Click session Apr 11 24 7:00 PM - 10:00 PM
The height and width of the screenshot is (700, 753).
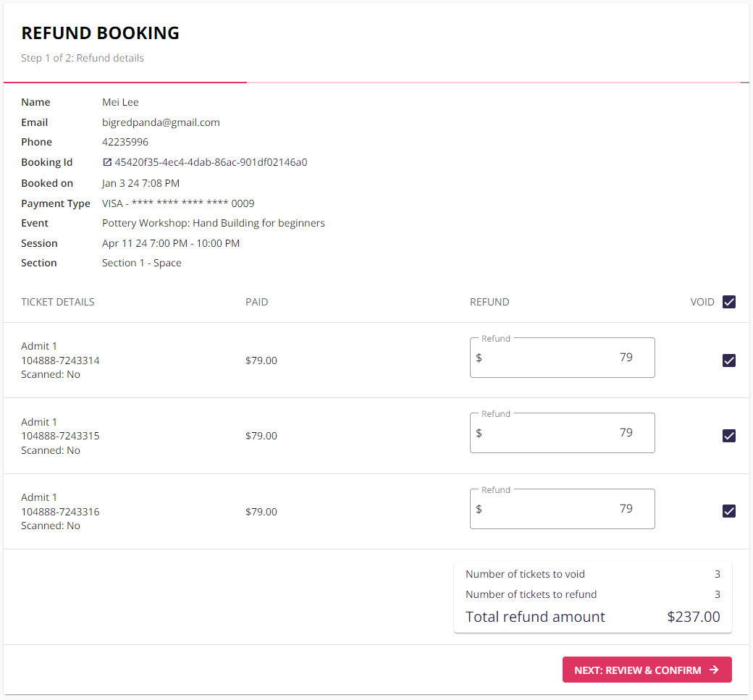point(170,243)
